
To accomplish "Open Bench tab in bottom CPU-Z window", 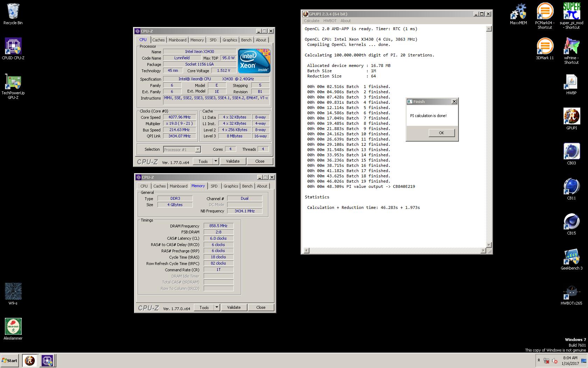I will pos(247,186).
